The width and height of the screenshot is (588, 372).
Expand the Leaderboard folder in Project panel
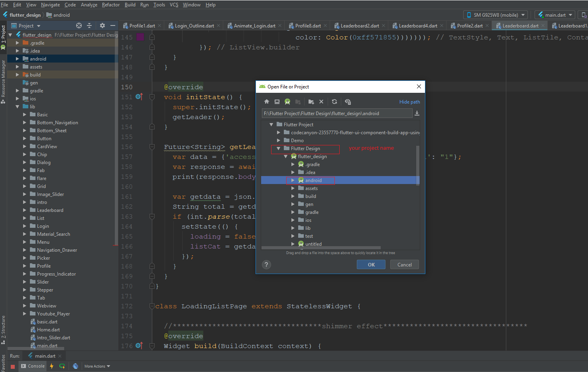(x=24, y=210)
